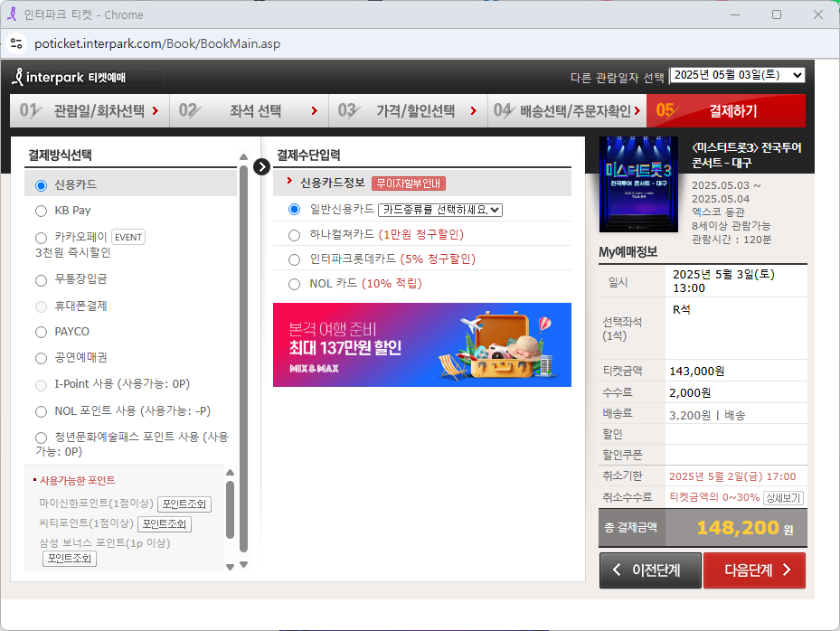Click the Chrome window favicon in title bar
840x631 pixels.
click(x=11, y=14)
